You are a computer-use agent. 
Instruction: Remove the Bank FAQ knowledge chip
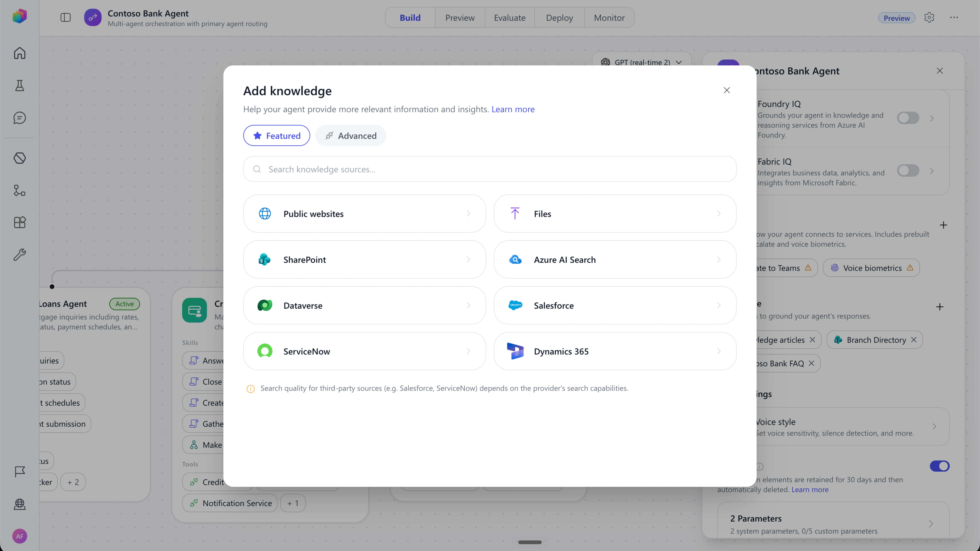[x=811, y=363]
